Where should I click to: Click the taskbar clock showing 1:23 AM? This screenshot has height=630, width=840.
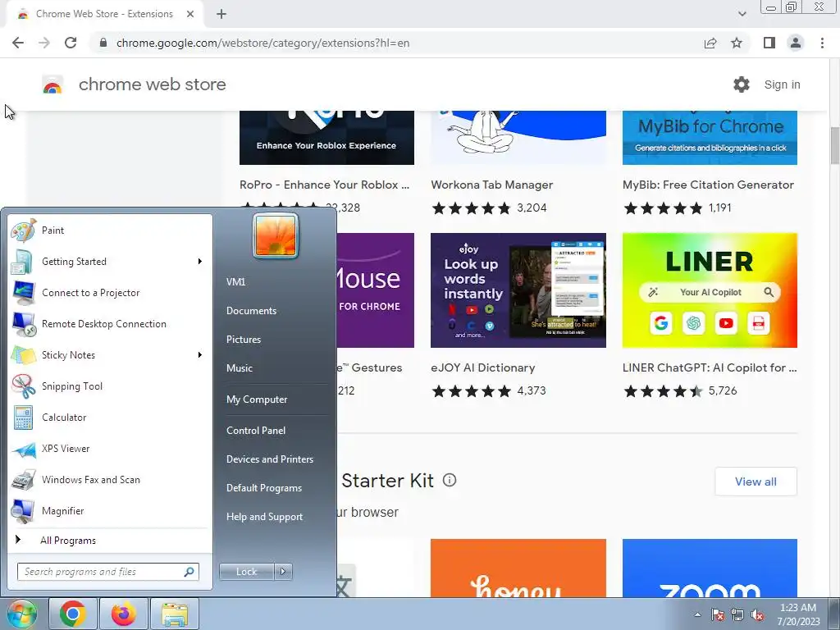(x=798, y=614)
